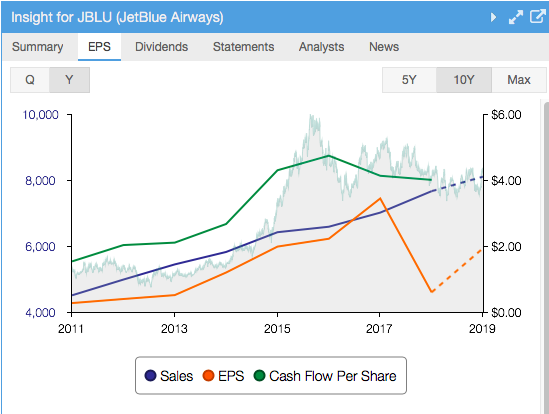549x414 pixels.
Task: Select the EPS tab
Action: click(99, 47)
